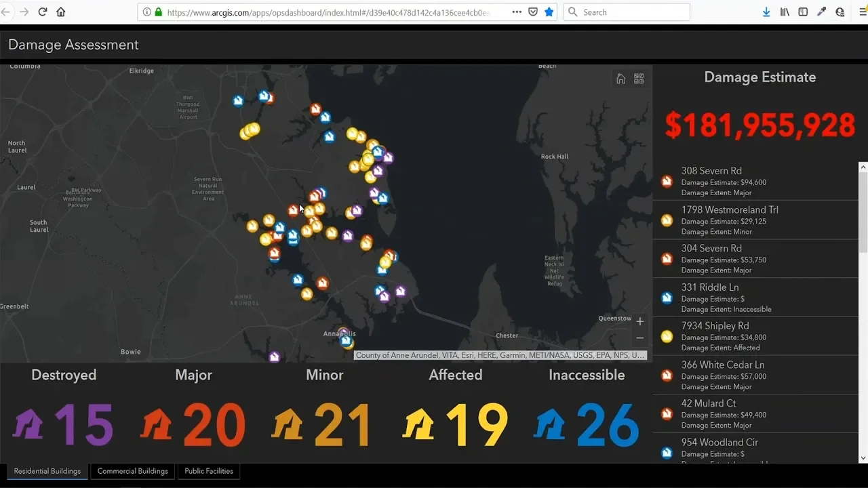Click the 7934 Shipley Rd yellow marker icon
Screen dimensions: 868x488
point(667,336)
